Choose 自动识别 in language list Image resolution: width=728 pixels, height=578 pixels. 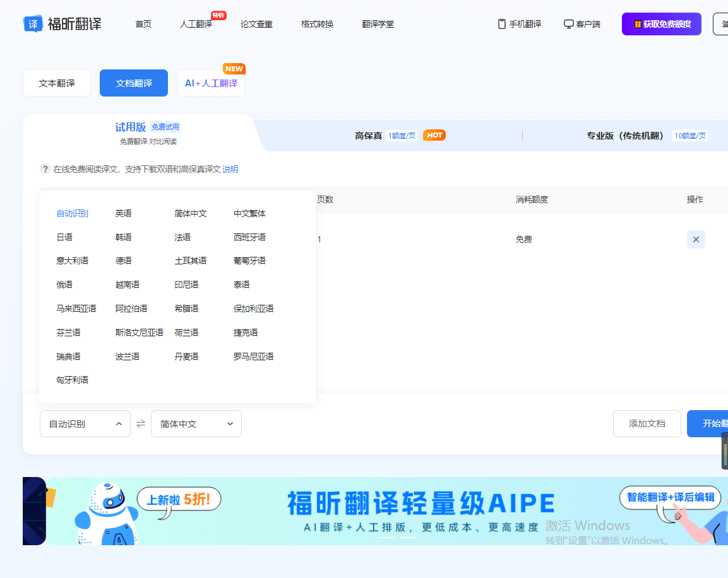point(72,213)
